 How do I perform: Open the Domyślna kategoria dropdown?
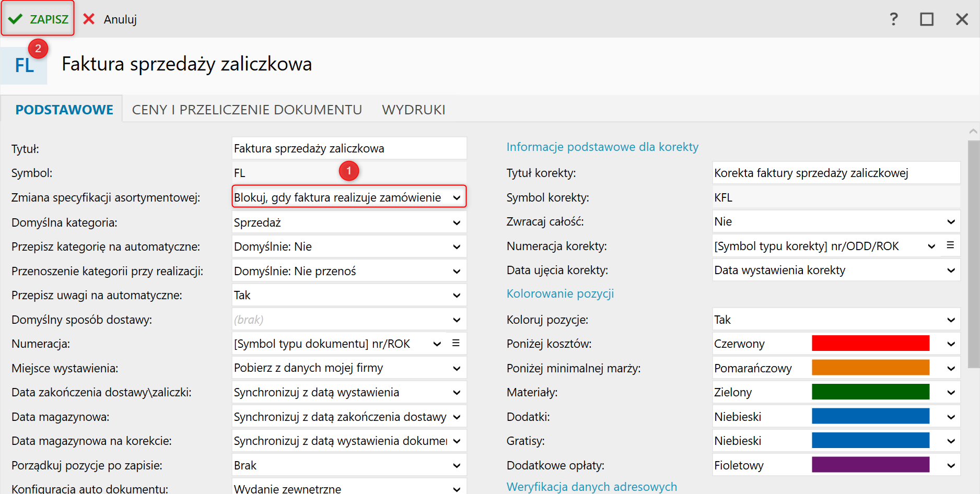point(457,222)
